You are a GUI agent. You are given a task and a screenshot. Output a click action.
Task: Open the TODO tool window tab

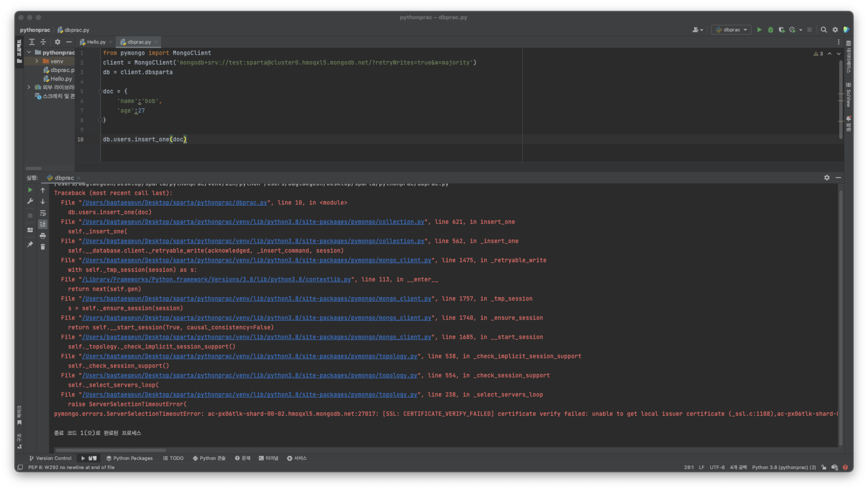pos(173,458)
